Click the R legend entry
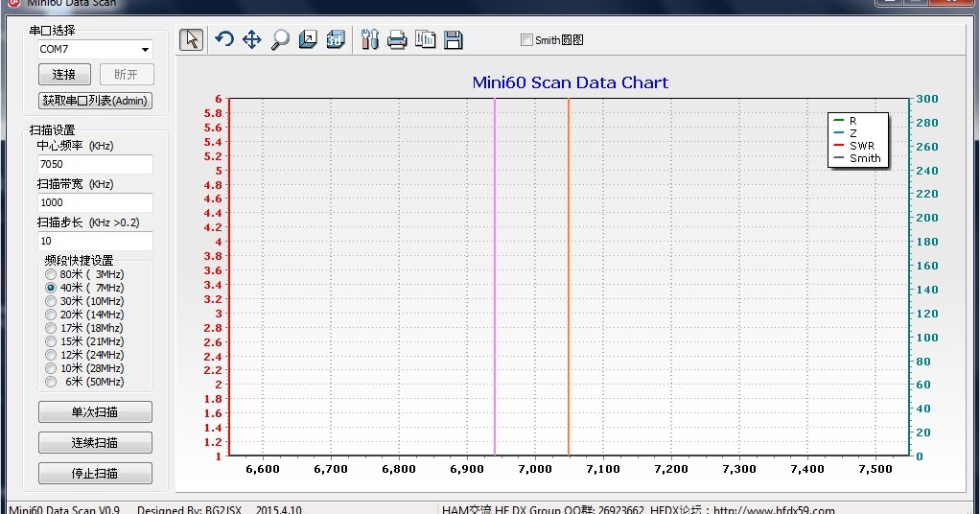This screenshot has height=514, width=980. click(845, 121)
